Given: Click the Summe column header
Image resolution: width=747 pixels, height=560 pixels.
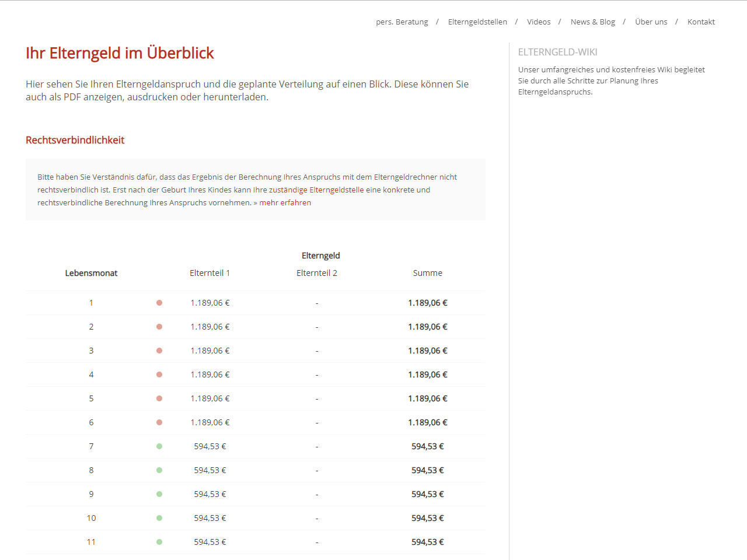Looking at the screenshot, I should pos(428,273).
